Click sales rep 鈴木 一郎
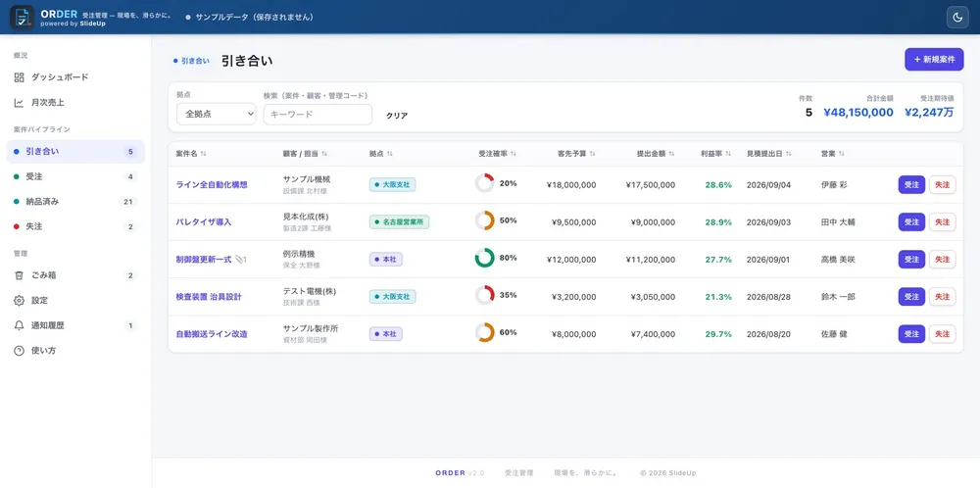Image resolution: width=980 pixels, height=488 pixels. [x=838, y=297]
